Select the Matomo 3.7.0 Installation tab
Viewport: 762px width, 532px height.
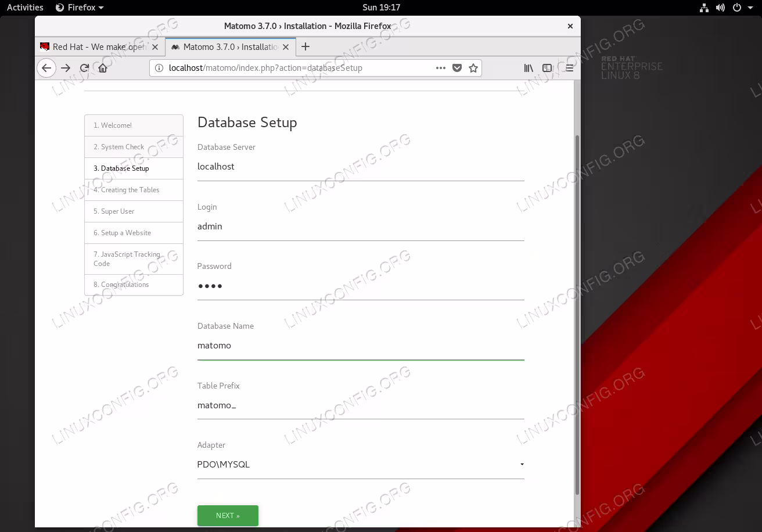tap(231, 46)
